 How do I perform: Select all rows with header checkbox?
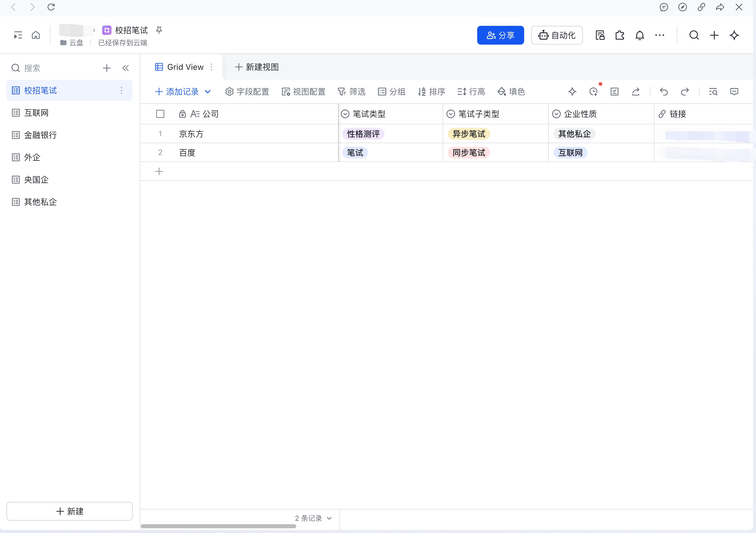160,114
